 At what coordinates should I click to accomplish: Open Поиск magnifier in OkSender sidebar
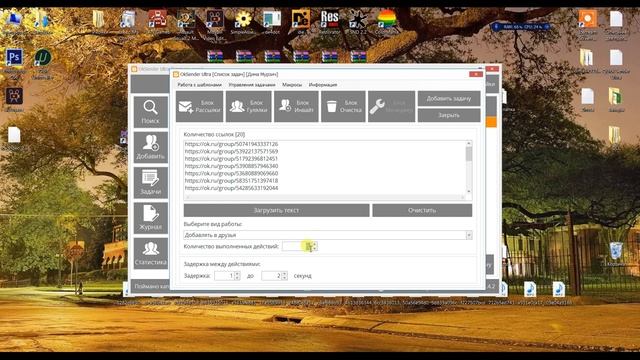[151, 112]
